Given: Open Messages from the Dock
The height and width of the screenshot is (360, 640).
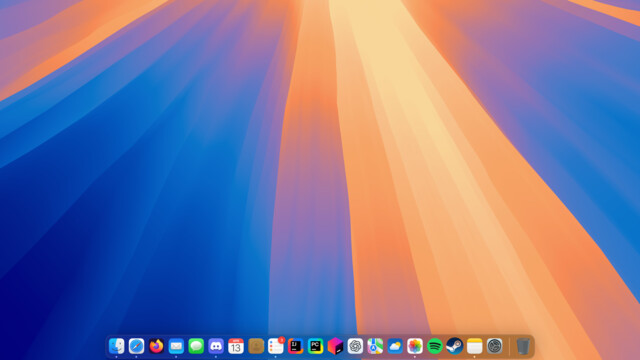Looking at the screenshot, I should pos(196,346).
